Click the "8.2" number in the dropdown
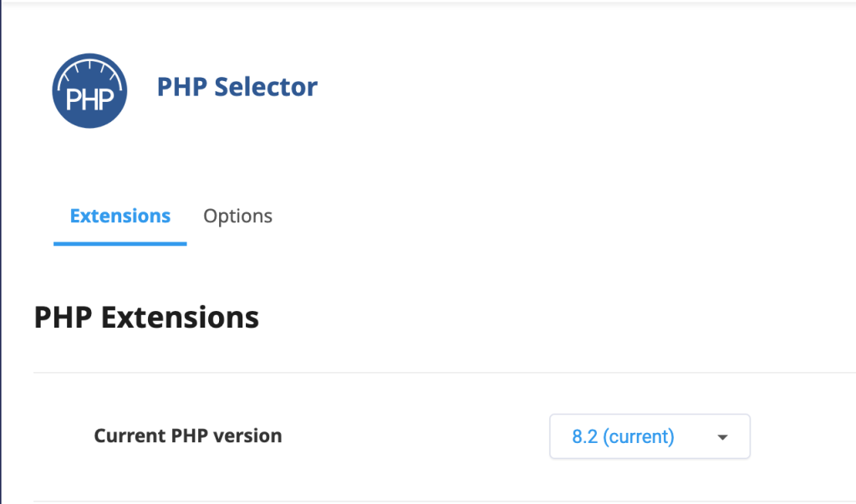Image resolution: width=856 pixels, height=504 pixels. click(x=583, y=436)
